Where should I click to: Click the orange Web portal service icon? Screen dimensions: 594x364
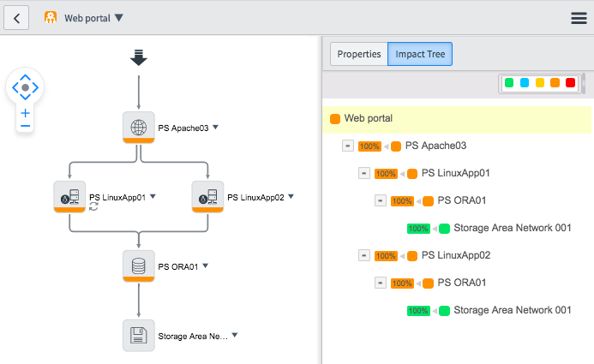pyautogui.click(x=51, y=17)
